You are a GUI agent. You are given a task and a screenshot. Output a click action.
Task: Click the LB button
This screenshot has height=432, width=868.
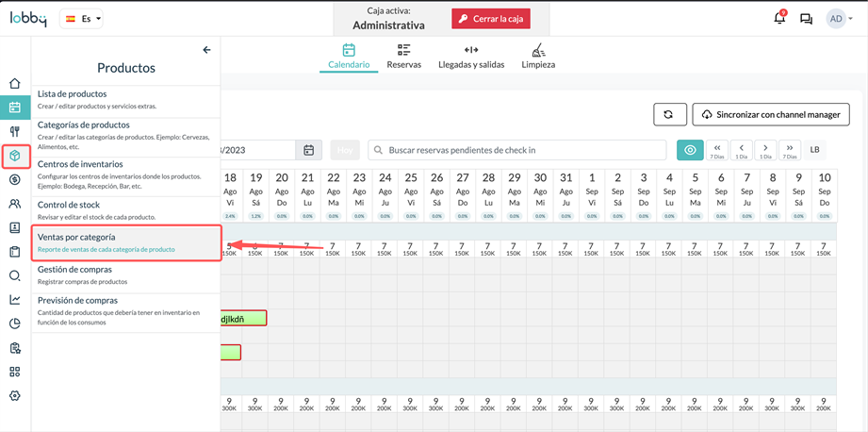pyautogui.click(x=814, y=150)
